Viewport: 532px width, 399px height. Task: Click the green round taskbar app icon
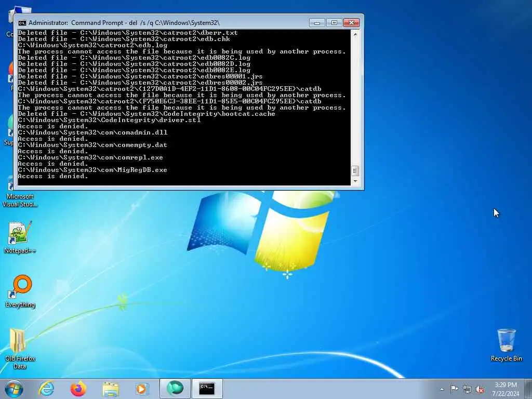click(x=175, y=389)
